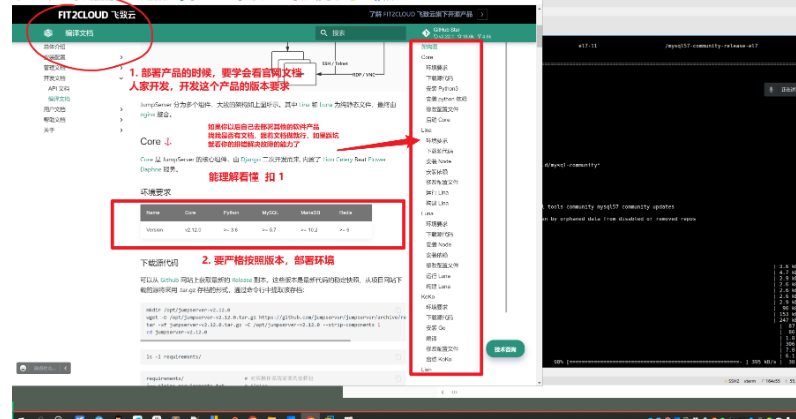Jump to 安装 Go in the table of contents
The width and height of the screenshot is (796, 419).
[436, 328]
